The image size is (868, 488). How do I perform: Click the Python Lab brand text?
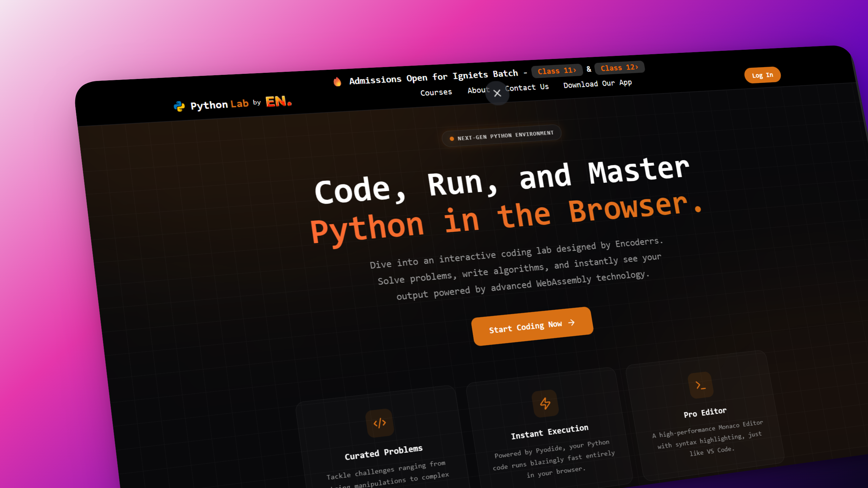click(219, 104)
